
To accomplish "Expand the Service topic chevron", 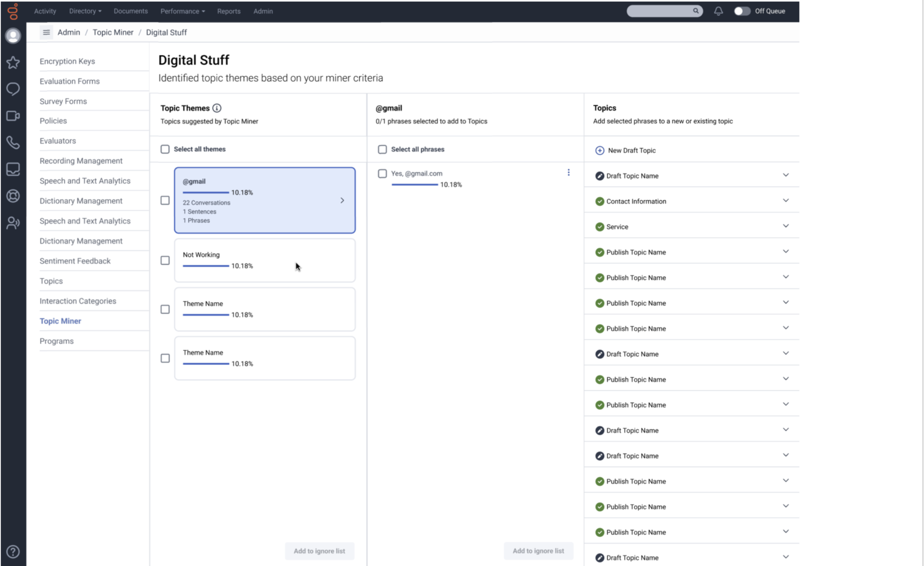I will click(785, 226).
